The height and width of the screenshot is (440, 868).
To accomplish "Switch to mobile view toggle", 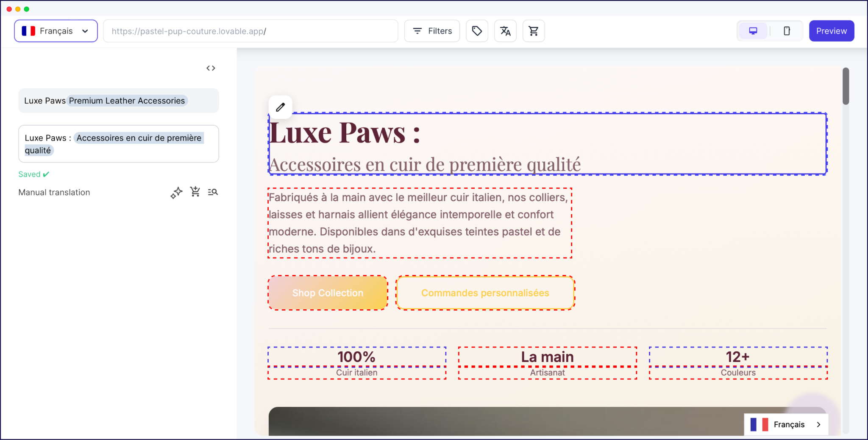I will (787, 31).
